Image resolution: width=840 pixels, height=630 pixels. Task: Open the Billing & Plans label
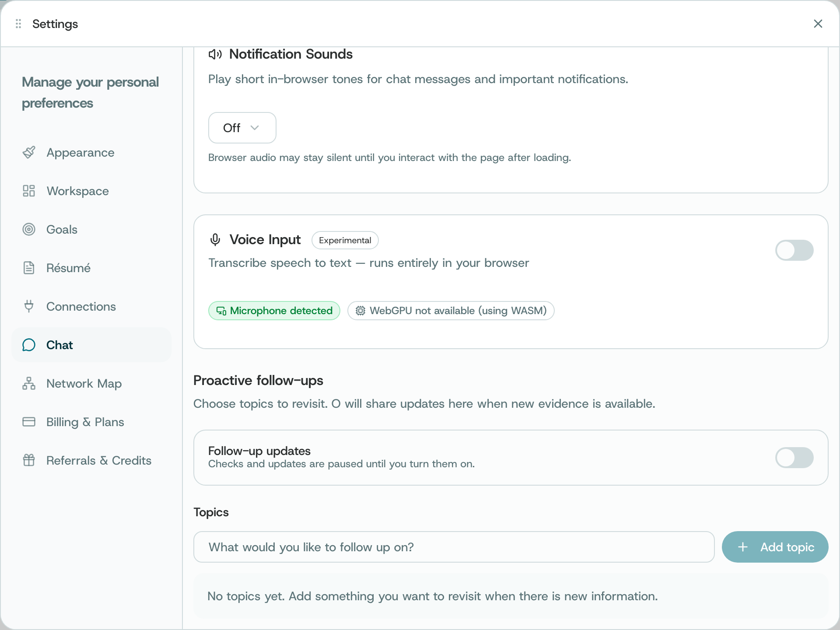click(85, 422)
